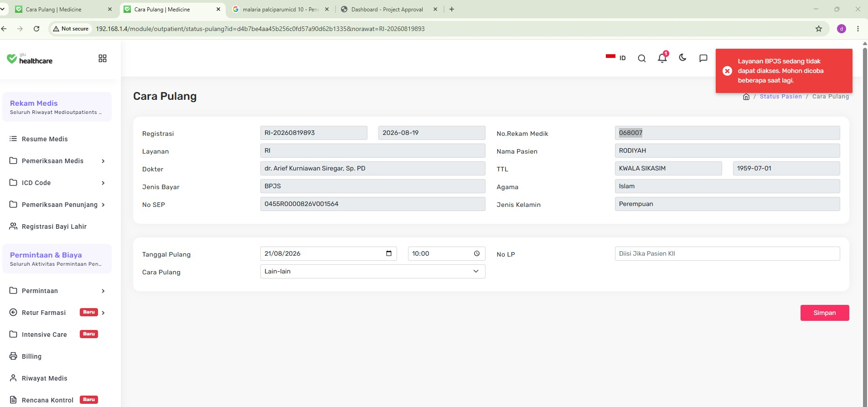Dismiss the red BPJS error toast icon

(x=728, y=71)
